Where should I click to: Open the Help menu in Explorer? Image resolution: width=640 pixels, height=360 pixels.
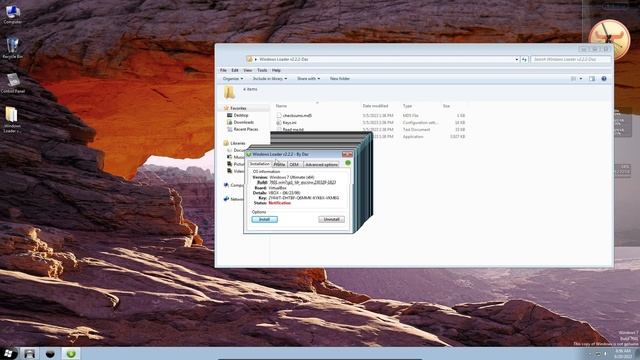coord(276,70)
